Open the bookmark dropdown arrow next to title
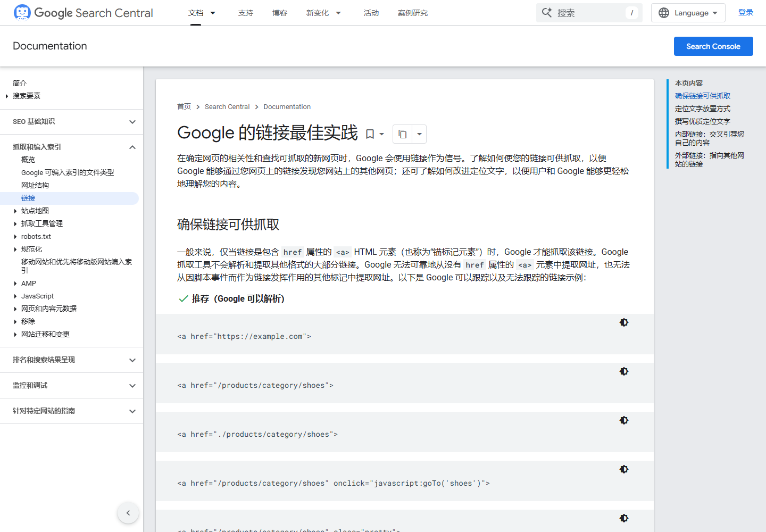766x532 pixels. pyautogui.click(x=381, y=134)
